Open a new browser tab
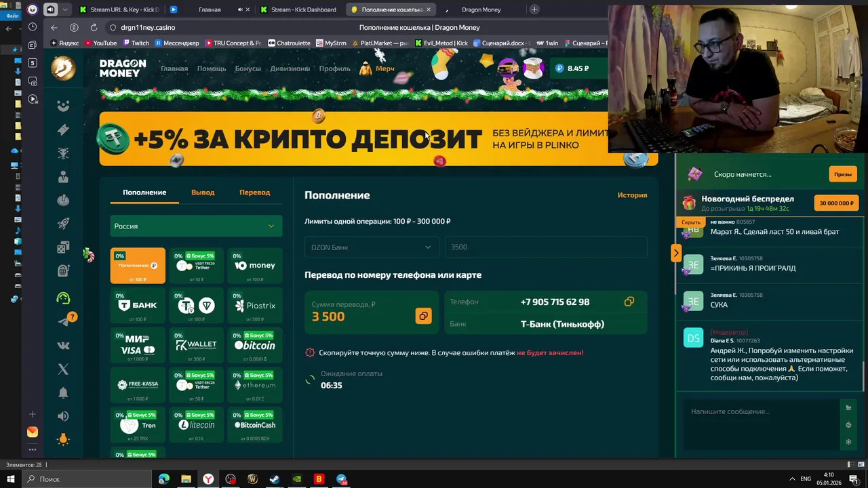Screen dimensions: 868x488 tap(534, 9)
